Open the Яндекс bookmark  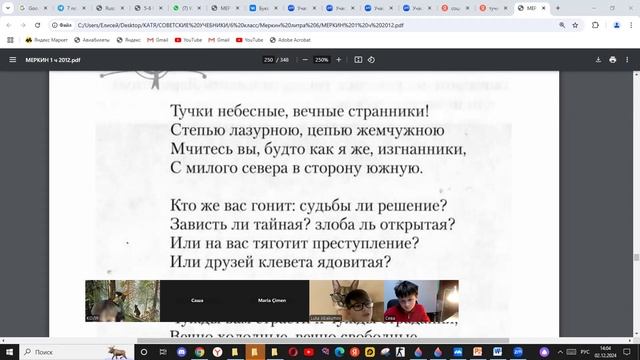click(x=129, y=40)
